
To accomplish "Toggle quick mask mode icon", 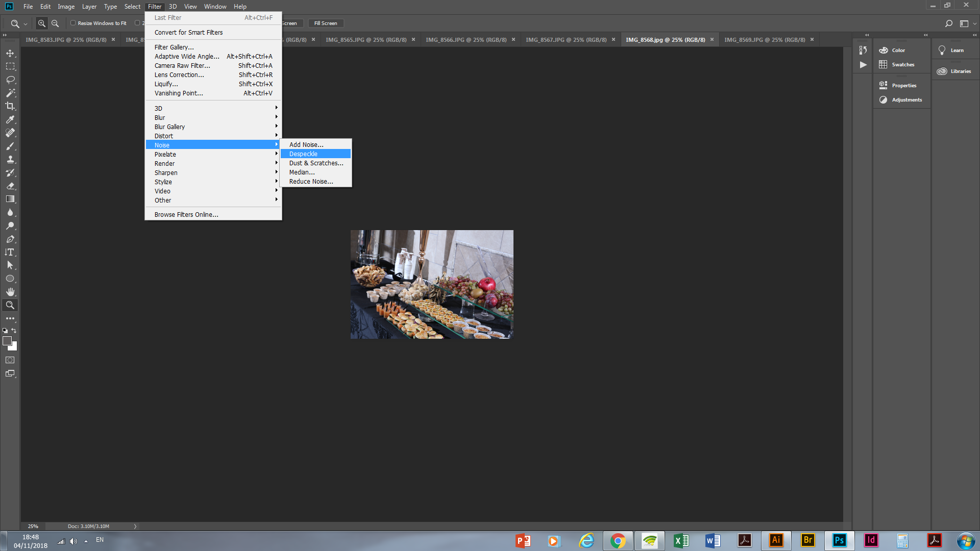I will [10, 360].
